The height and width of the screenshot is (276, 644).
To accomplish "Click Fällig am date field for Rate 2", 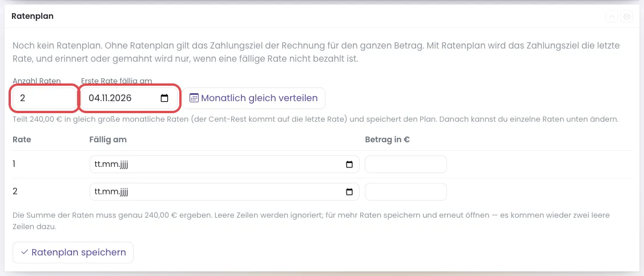I will [x=224, y=191].
